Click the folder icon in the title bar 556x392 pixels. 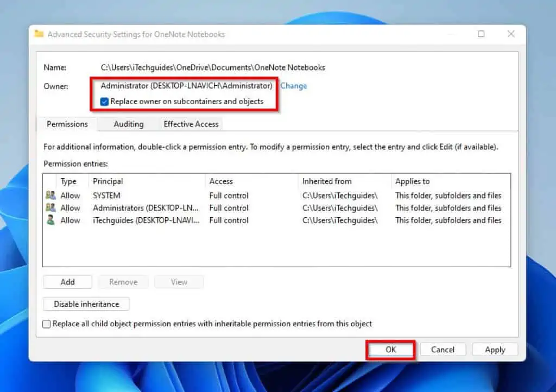(39, 34)
